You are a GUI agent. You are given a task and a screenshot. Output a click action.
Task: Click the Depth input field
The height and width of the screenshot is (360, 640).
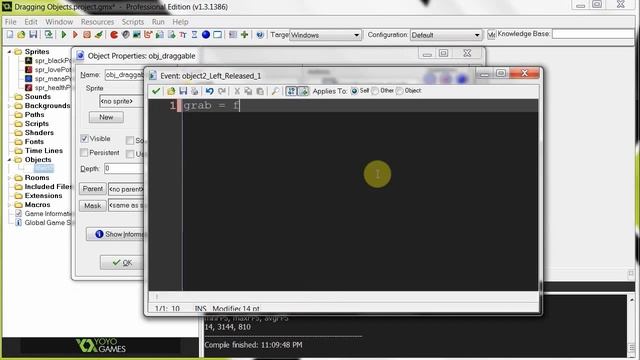point(124,168)
